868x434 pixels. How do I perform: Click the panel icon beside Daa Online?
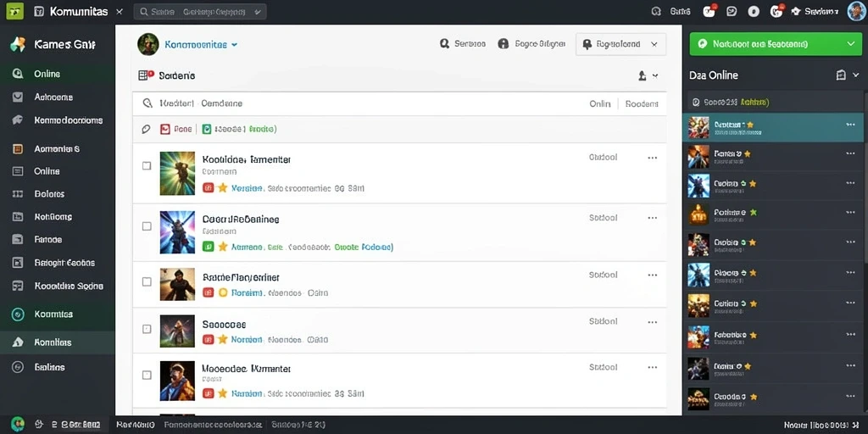(x=840, y=75)
